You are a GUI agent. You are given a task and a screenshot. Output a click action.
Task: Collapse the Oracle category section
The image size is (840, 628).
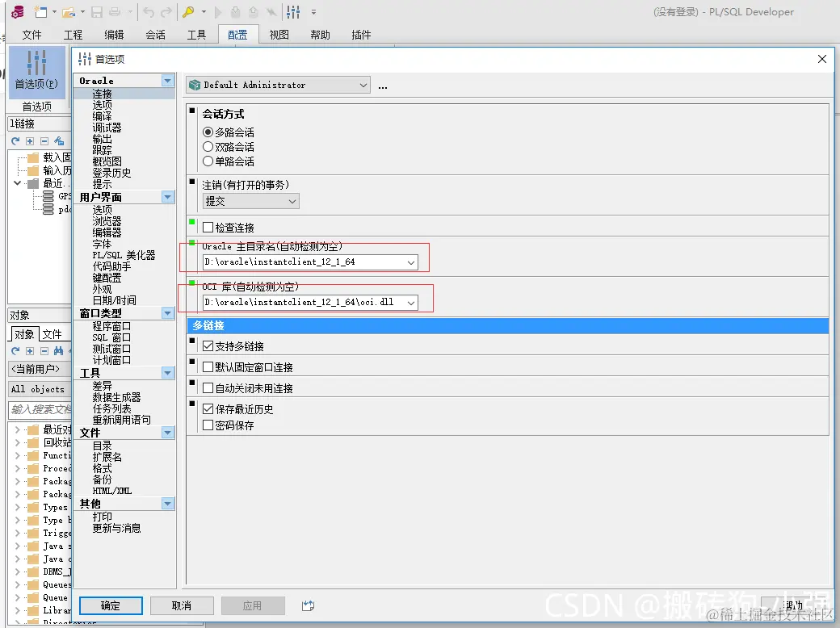(168, 81)
